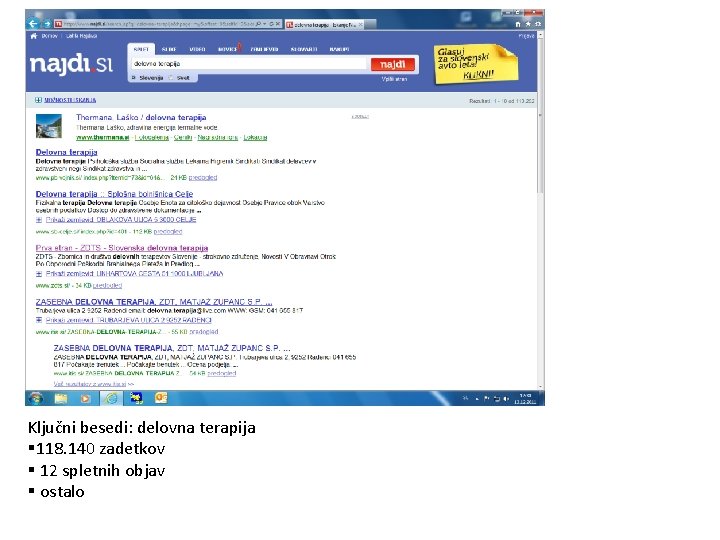
Task: Select the NOVICE search tab
Action: 228,49
